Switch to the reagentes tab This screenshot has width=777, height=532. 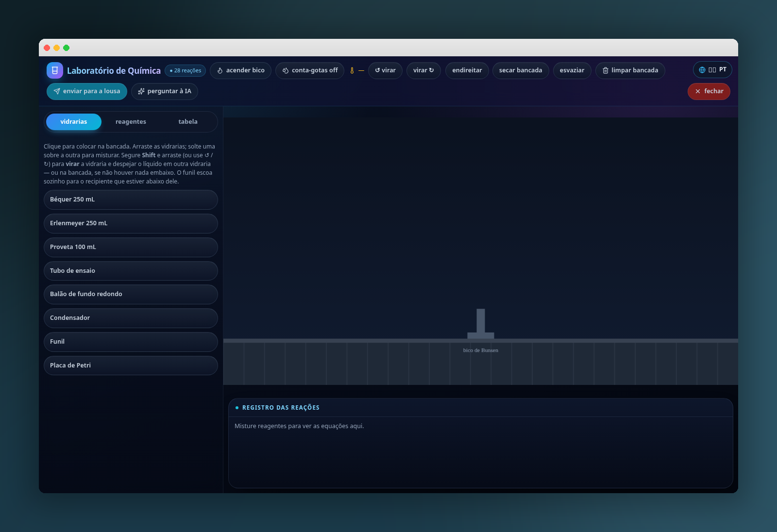[x=131, y=122]
